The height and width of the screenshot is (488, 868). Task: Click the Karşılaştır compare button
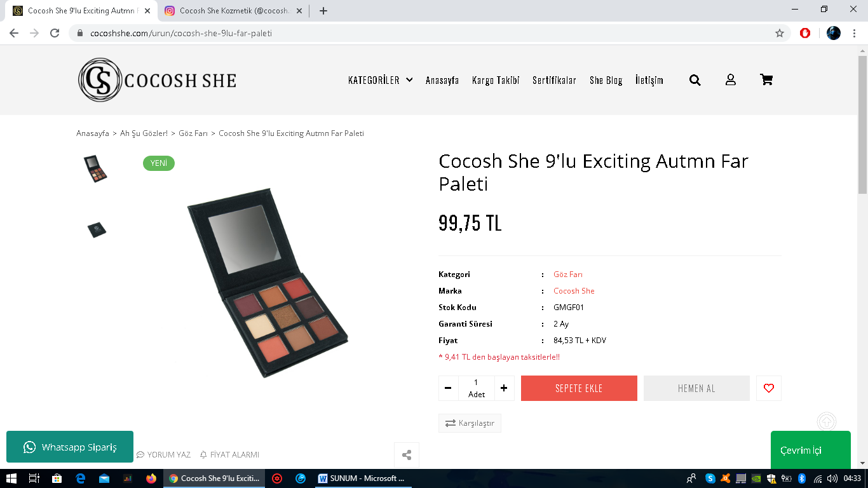click(470, 423)
